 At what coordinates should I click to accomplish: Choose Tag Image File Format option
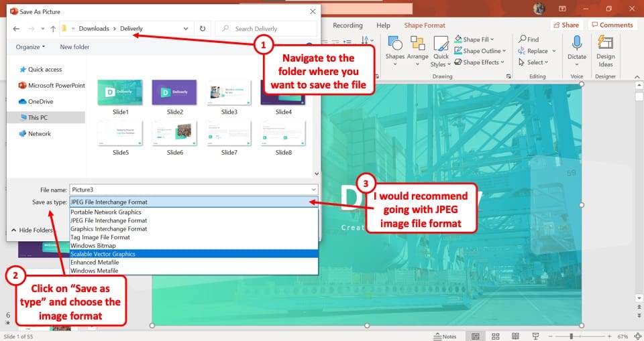pyautogui.click(x=194, y=237)
